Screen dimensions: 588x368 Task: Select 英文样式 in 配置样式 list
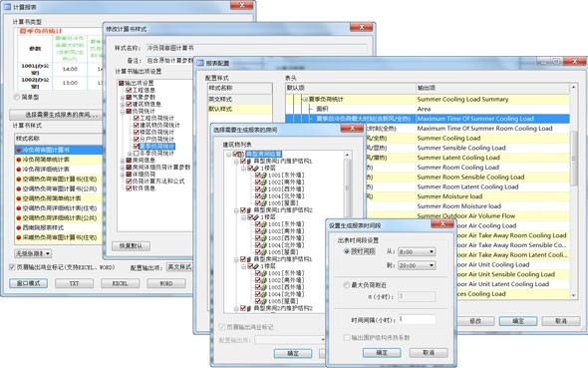[x=240, y=99]
